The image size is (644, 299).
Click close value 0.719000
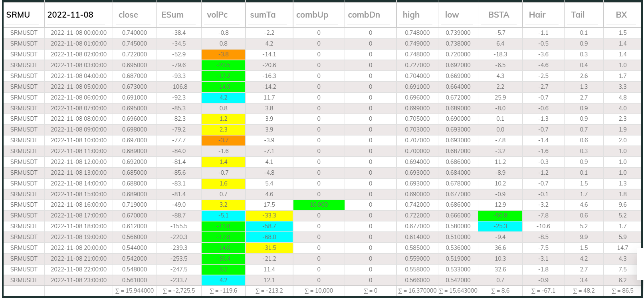pyautogui.click(x=135, y=205)
